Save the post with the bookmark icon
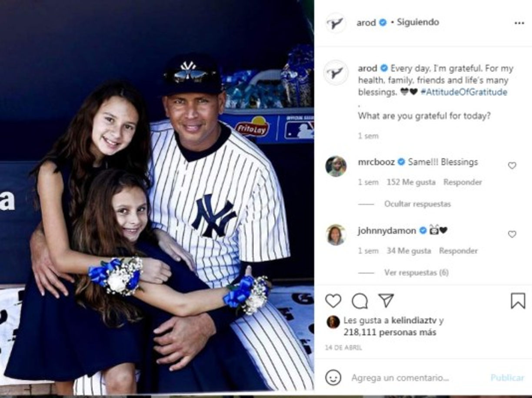Screen dimensions: 532x398 518,301
